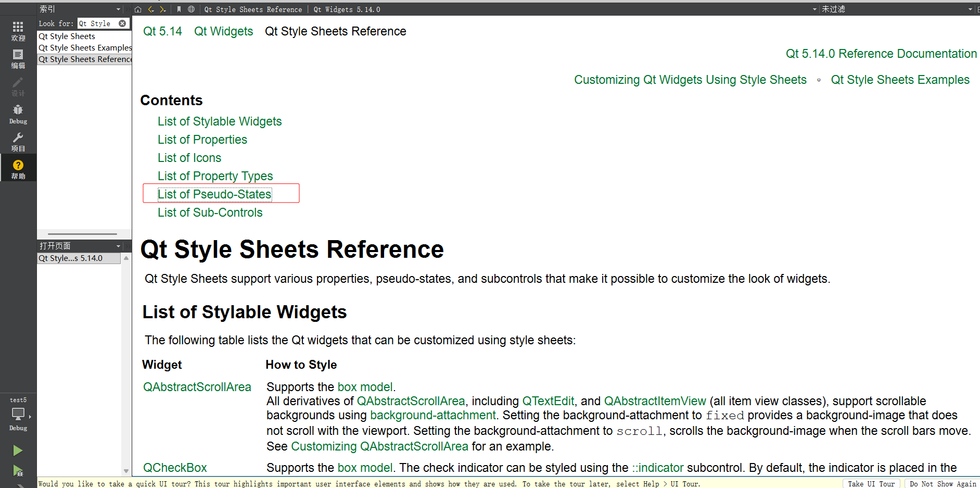The width and height of the screenshot is (980, 488).
Task: Open QAbstractScrollArea widget link in table
Action: (x=197, y=387)
